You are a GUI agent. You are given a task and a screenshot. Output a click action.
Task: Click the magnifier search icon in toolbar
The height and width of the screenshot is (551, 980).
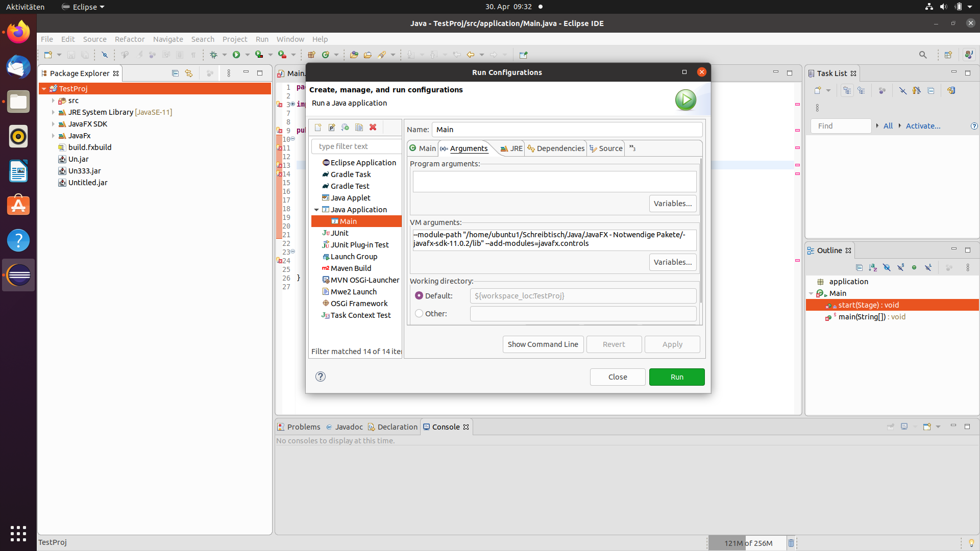923,55
